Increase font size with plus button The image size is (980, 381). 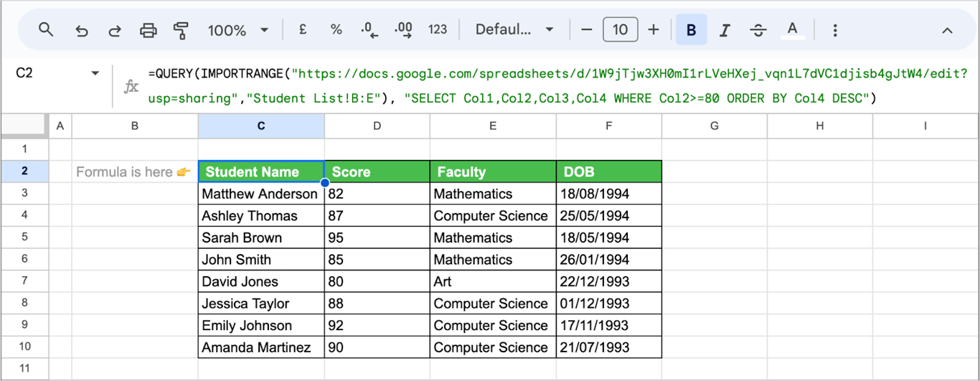[x=654, y=29]
